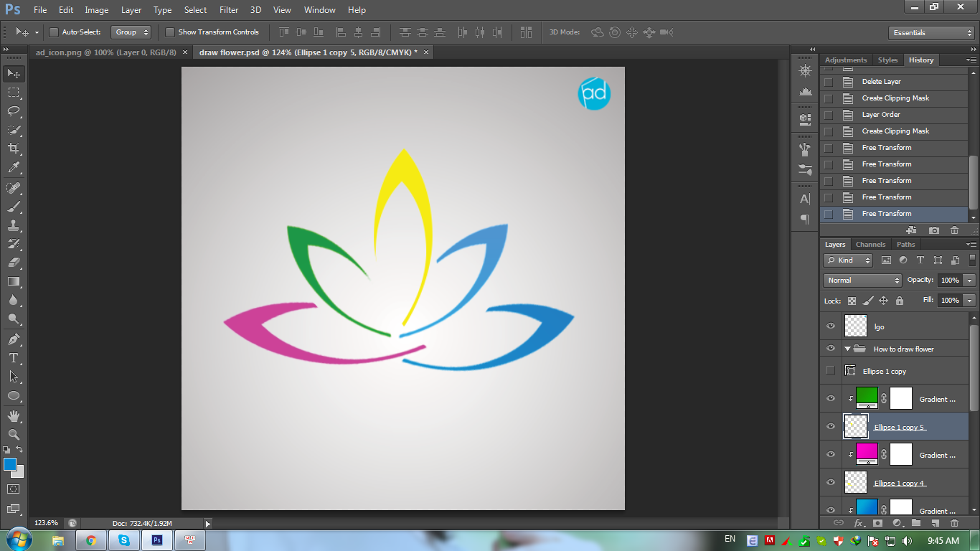Collapse the How to draw flower group
The height and width of the screenshot is (551, 980).
click(x=847, y=349)
